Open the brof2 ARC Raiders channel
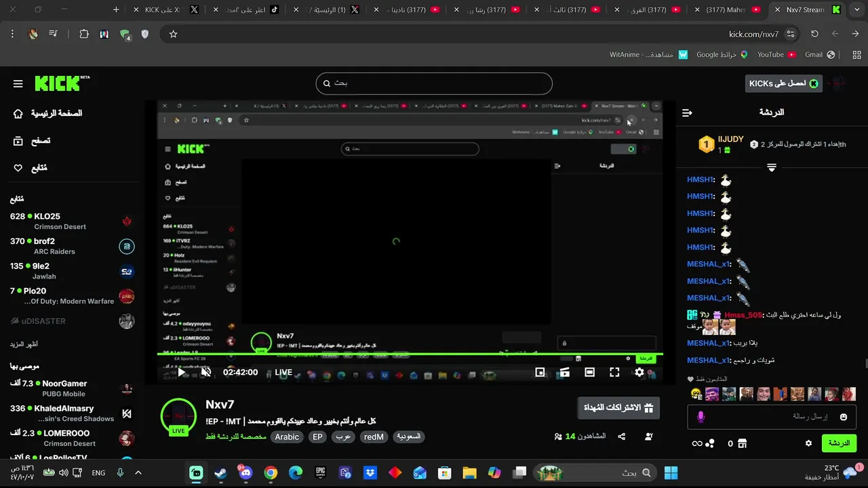 (x=73, y=246)
